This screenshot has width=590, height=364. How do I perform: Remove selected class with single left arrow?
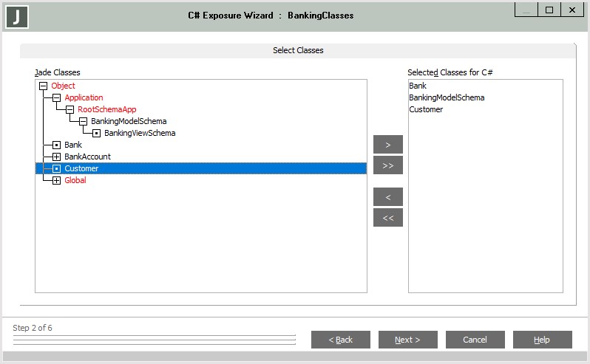[x=388, y=196]
